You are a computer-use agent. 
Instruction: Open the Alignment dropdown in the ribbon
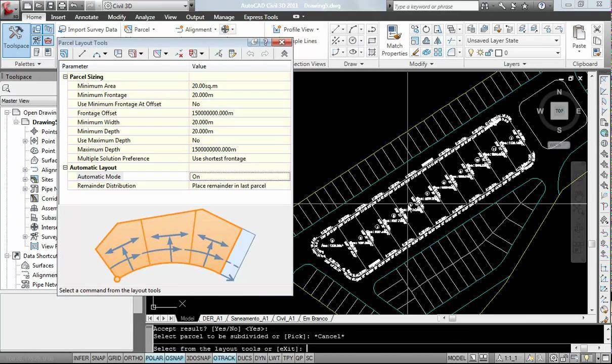pyautogui.click(x=196, y=29)
